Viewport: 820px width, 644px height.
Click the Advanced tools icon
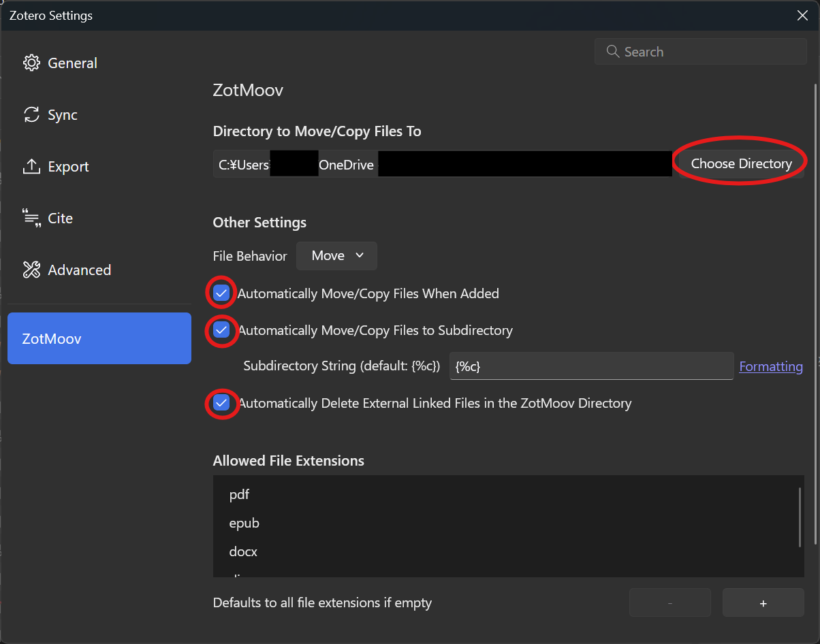tap(31, 270)
